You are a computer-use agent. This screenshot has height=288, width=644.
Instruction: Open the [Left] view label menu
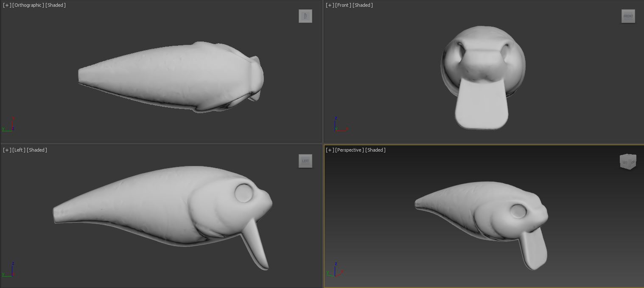[x=19, y=150]
